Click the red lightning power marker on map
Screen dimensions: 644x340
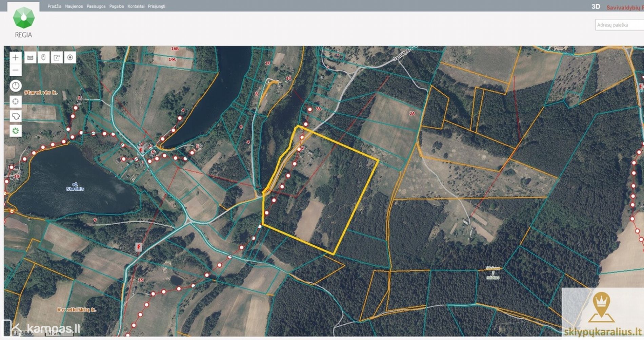pos(138,247)
